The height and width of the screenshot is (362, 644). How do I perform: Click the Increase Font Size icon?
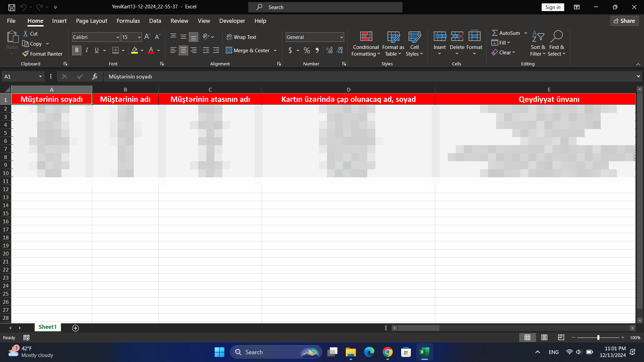coord(147,37)
